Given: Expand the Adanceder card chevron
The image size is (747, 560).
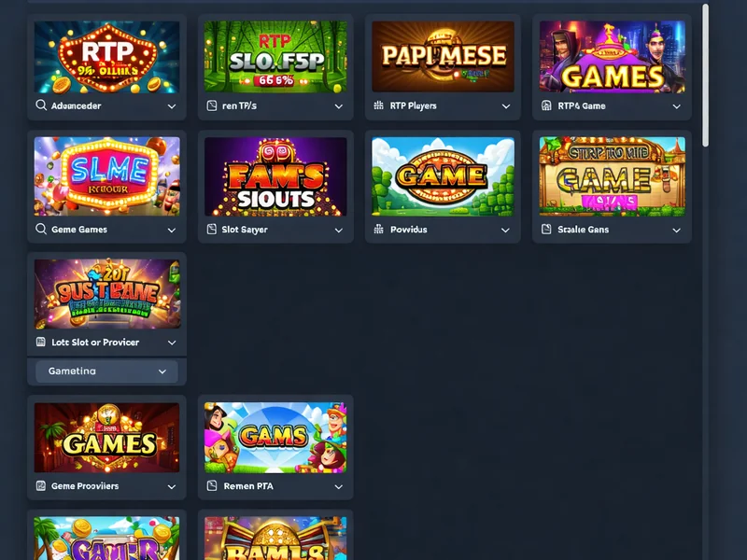Looking at the screenshot, I should (x=172, y=106).
